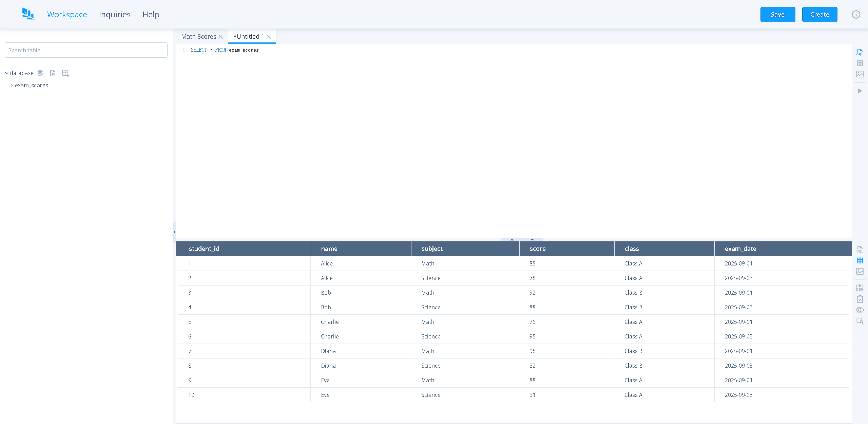
Task: Export results to CSV icon
Action: tap(860, 288)
